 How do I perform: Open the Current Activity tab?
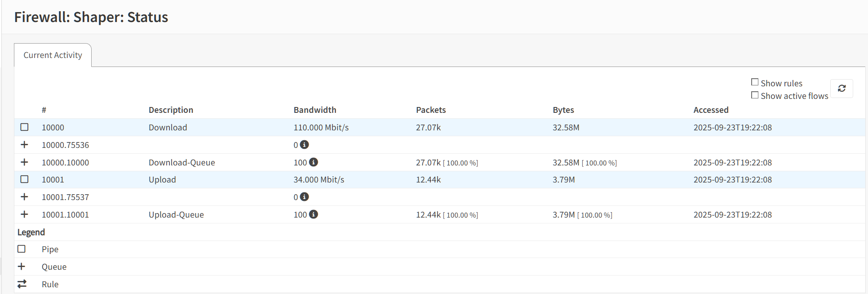pos(53,55)
